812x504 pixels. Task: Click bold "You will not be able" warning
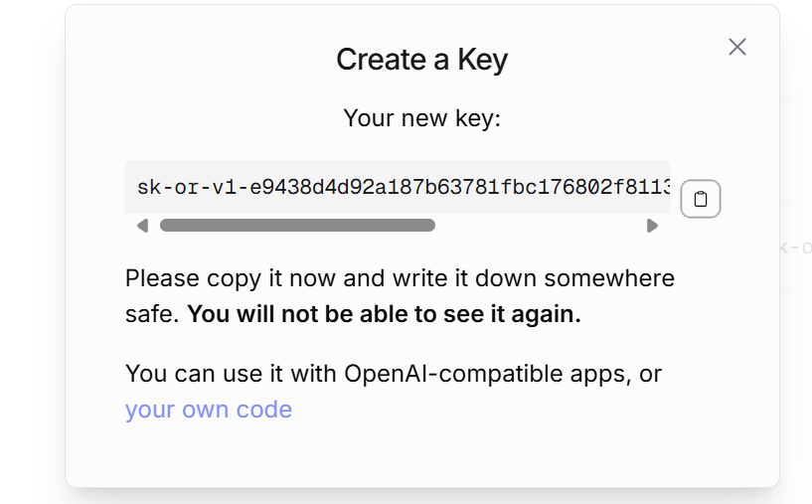384,314
